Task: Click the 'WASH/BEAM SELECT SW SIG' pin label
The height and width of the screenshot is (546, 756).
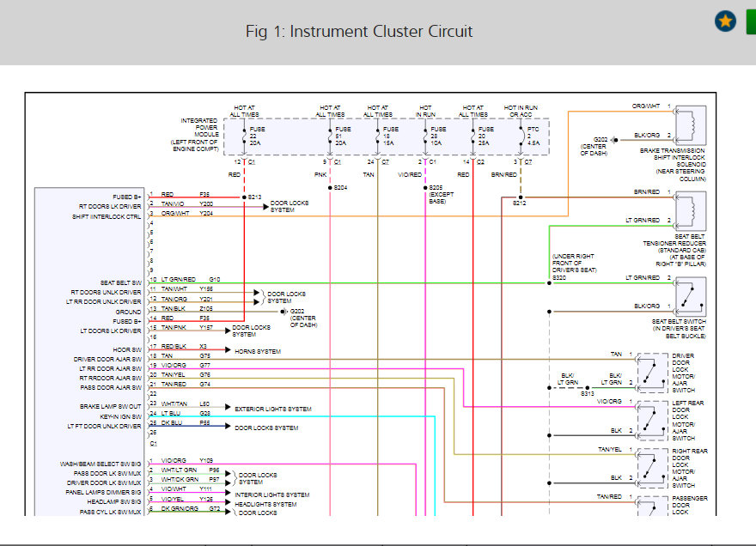Action: pyautogui.click(x=101, y=464)
